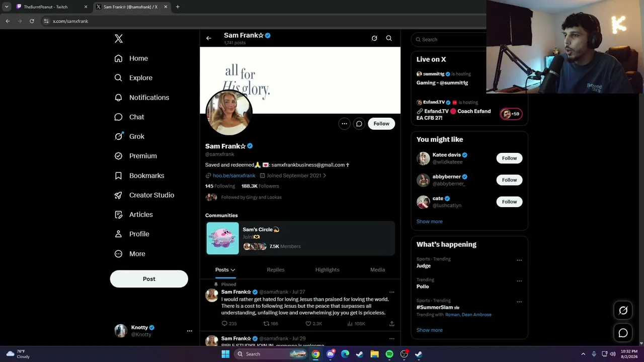Click the Articles icon in sidebar
The image size is (644, 362).
(x=118, y=215)
